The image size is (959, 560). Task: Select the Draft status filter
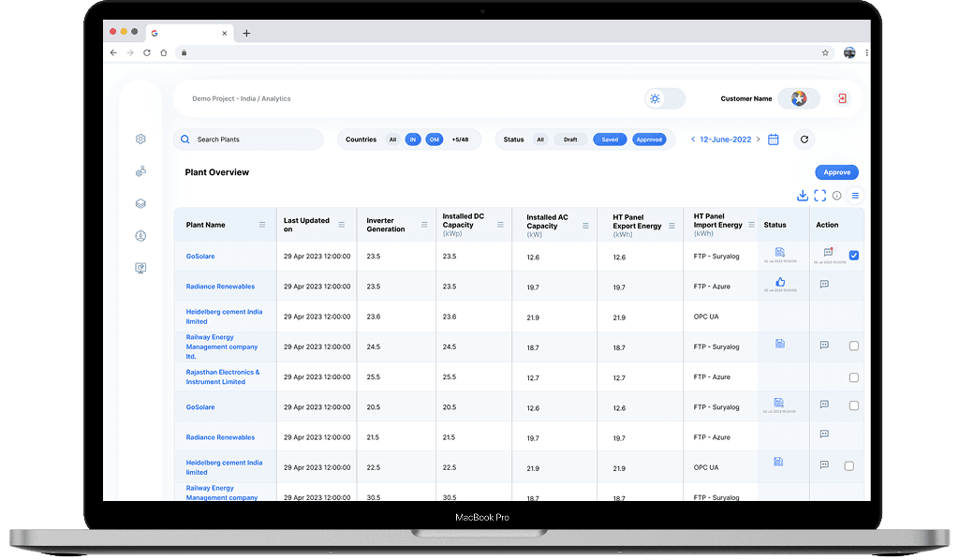[x=570, y=140]
